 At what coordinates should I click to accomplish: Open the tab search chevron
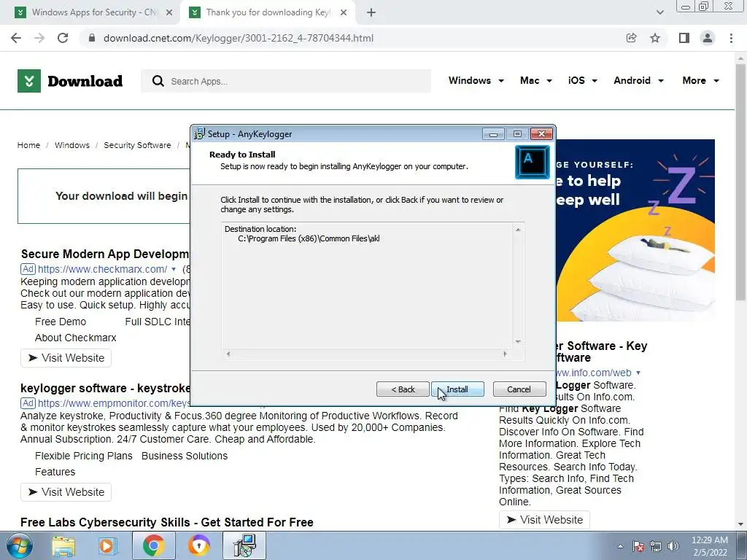659,13
